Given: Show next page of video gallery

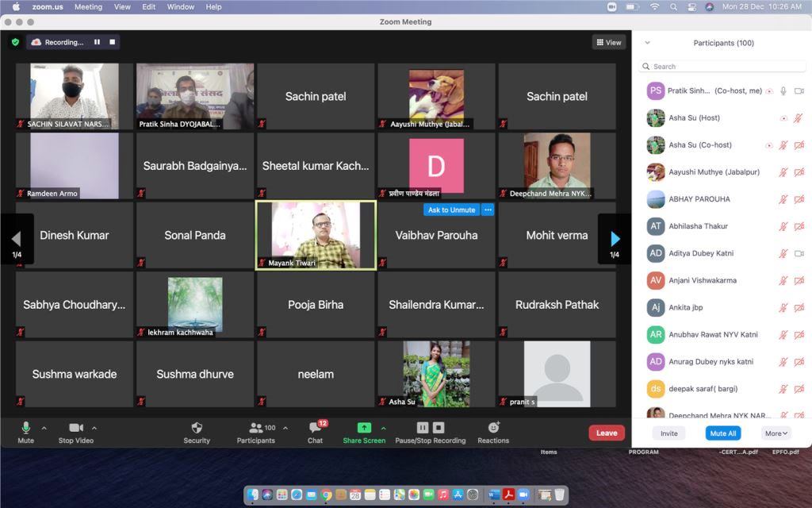Looking at the screenshot, I should 615,239.
